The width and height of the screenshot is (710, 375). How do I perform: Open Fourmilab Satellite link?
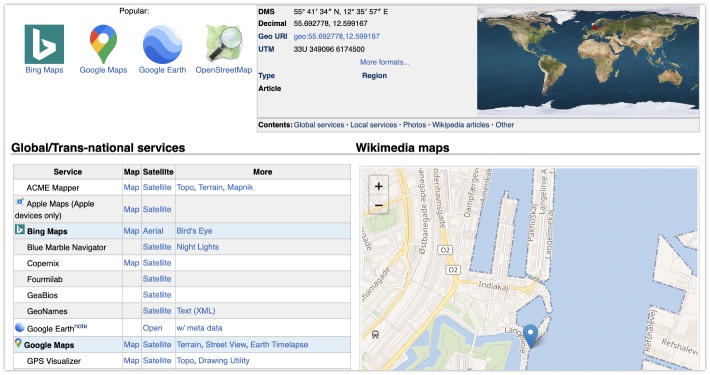[x=157, y=279]
